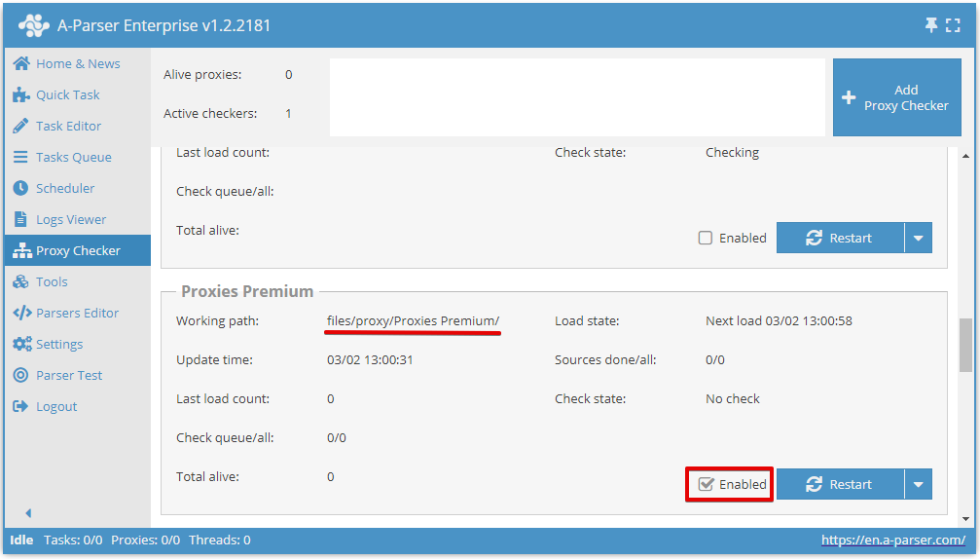Click the Quick Task puzzle icon
Screen dimensions: 980x559
tap(20, 94)
